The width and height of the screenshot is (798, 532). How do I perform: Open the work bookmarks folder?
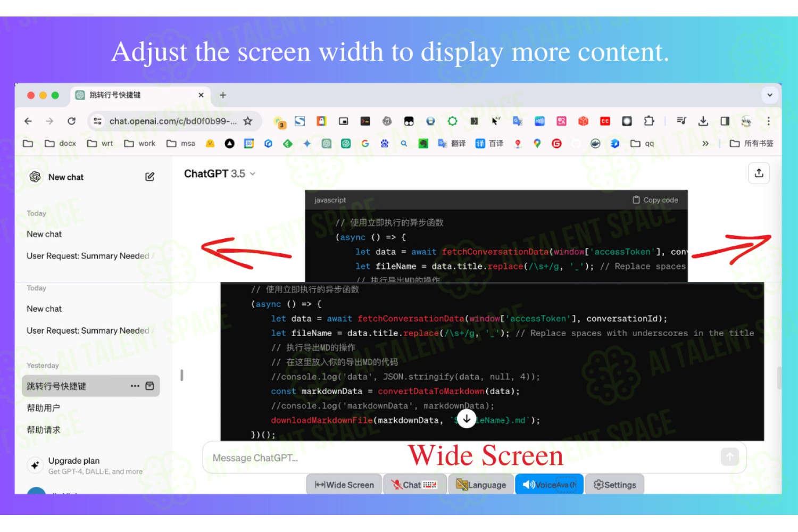click(x=140, y=144)
